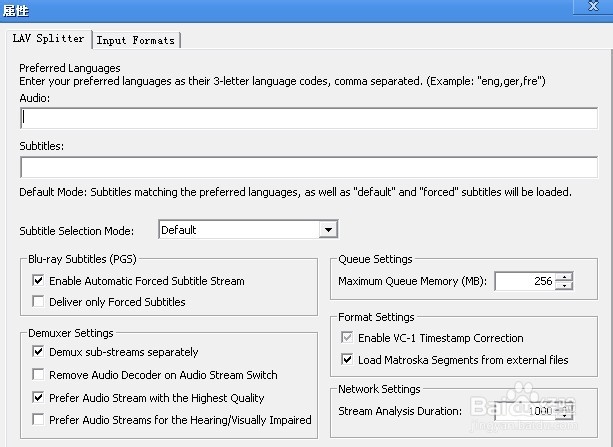Click the Subtitle Selection Mode label
613x447 pixels.
77,231
